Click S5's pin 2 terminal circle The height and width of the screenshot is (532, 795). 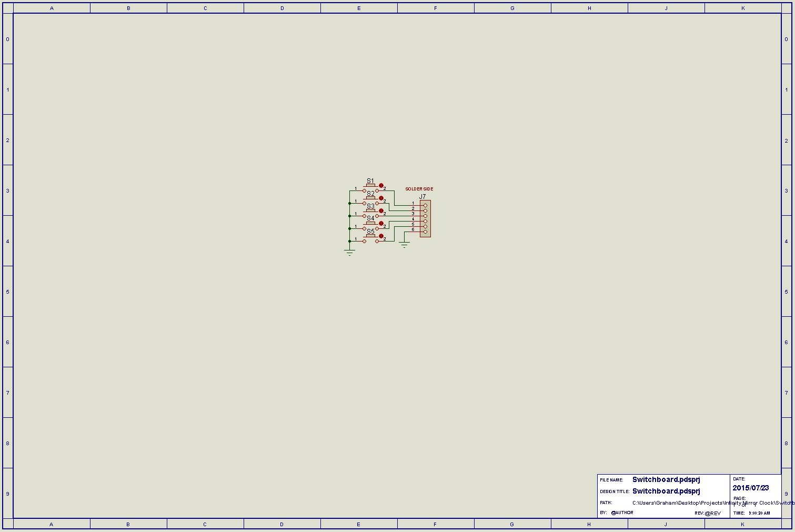pos(377,241)
